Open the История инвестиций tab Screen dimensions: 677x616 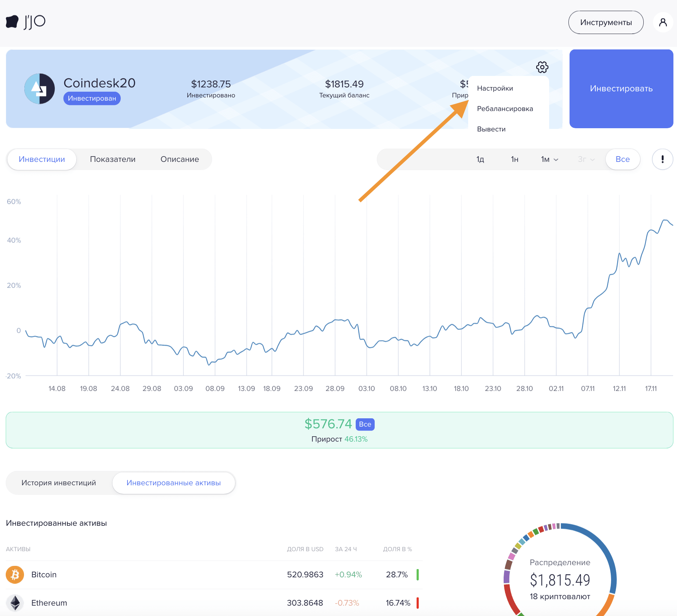[x=59, y=482]
